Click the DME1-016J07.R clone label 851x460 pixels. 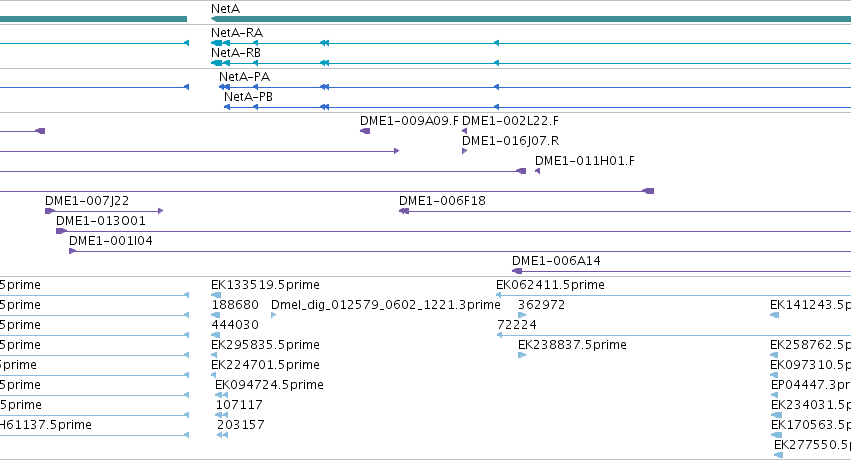tap(510, 140)
